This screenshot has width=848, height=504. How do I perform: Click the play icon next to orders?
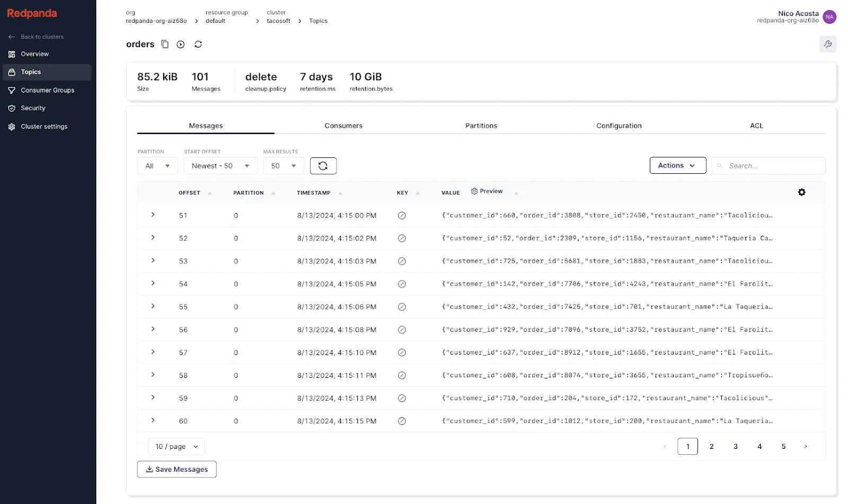point(181,45)
